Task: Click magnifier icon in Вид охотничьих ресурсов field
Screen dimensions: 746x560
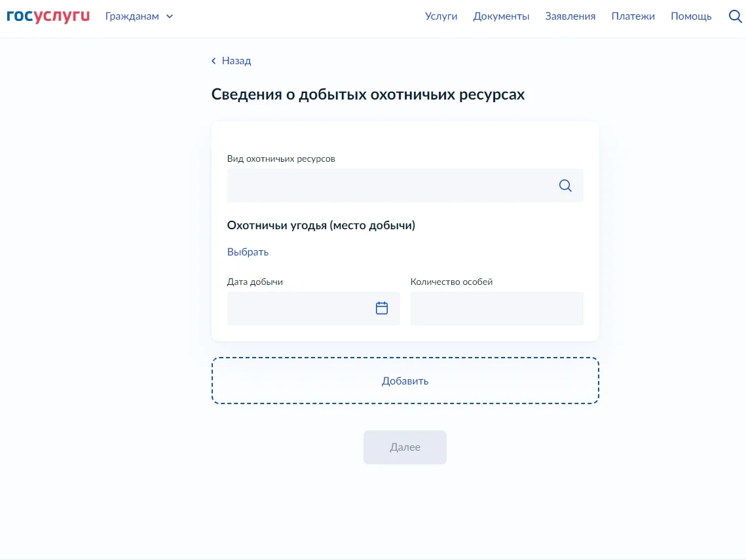Action: click(565, 185)
